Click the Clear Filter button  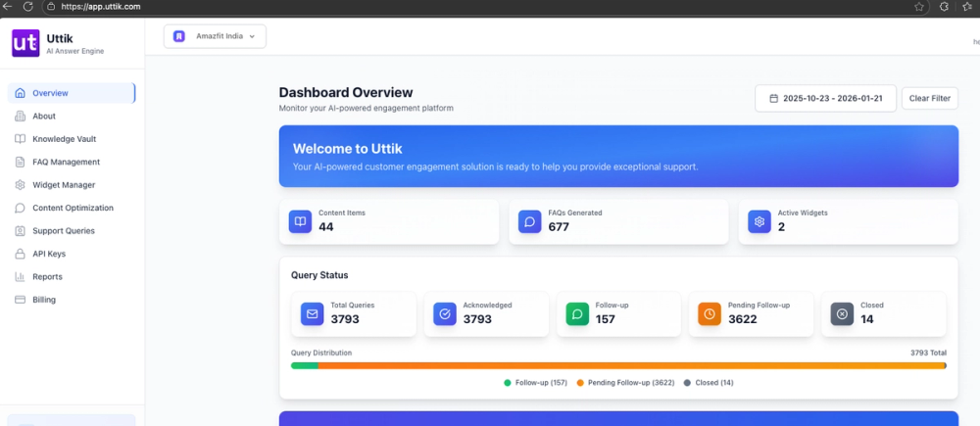point(929,99)
